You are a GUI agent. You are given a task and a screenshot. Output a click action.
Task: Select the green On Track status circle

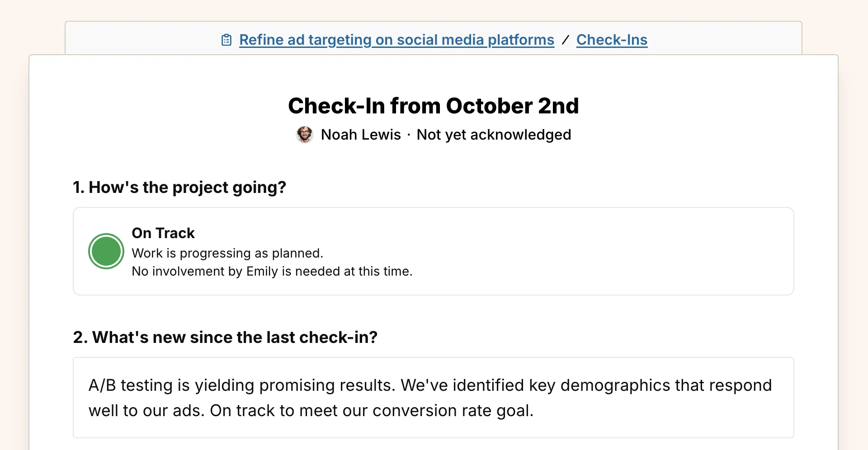(x=106, y=251)
